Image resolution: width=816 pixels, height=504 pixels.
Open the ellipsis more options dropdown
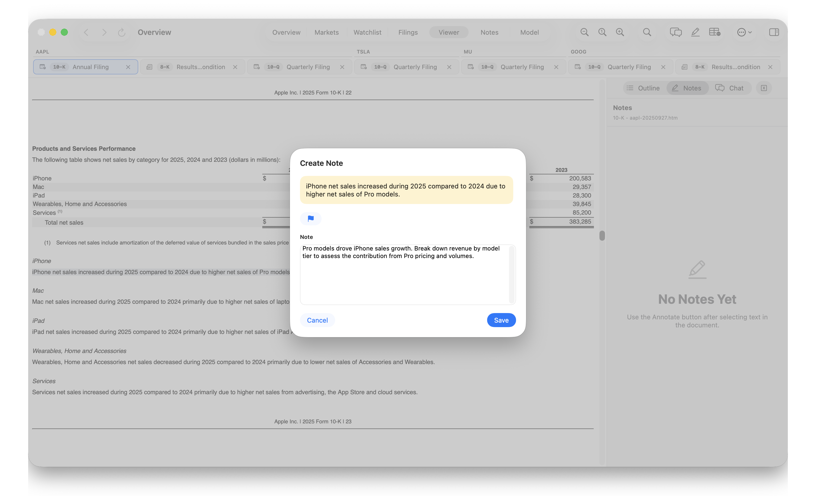coord(744,32)
